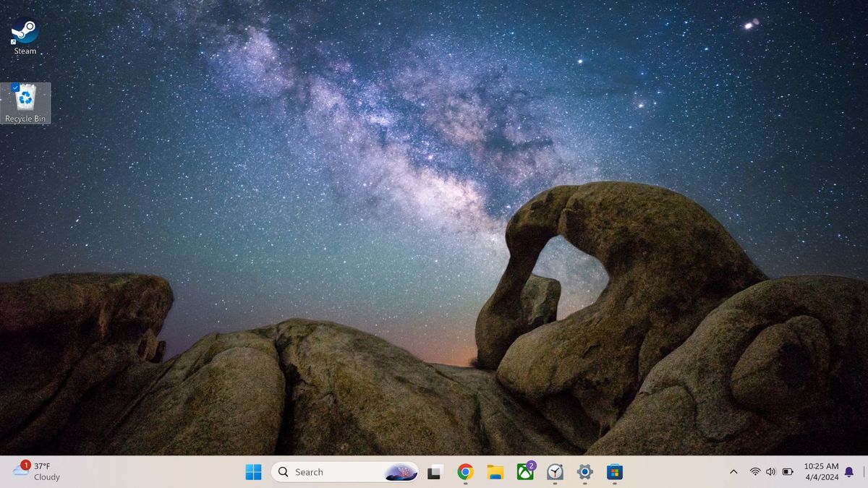868x488 pixels.
Task: Open the Microsoft Store
Action: point(615,471)
